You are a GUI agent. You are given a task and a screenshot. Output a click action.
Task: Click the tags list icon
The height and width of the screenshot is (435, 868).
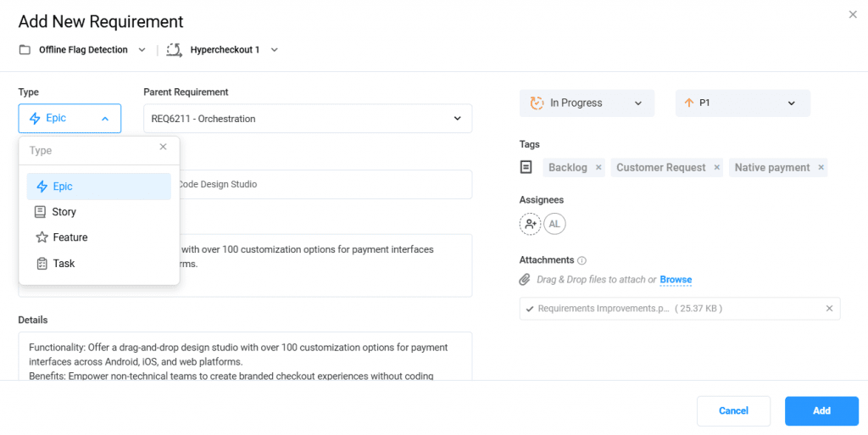pyautogui.click(x=526, y=167)
